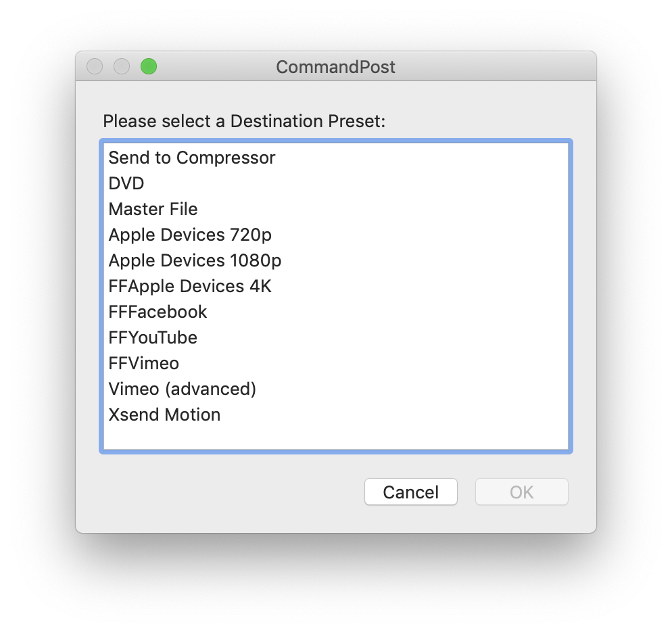Dismiss the dialog with Cancel
The image size is (672, 633).
point(410,492)
